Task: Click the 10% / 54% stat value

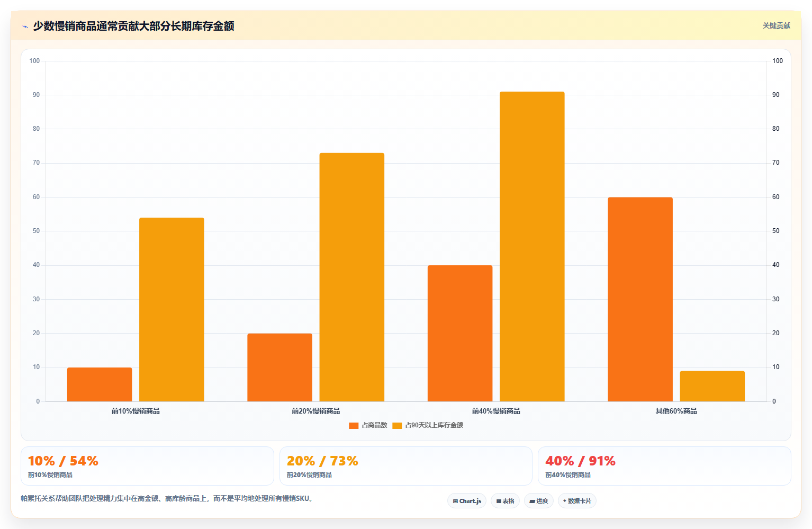Action: 63,461
